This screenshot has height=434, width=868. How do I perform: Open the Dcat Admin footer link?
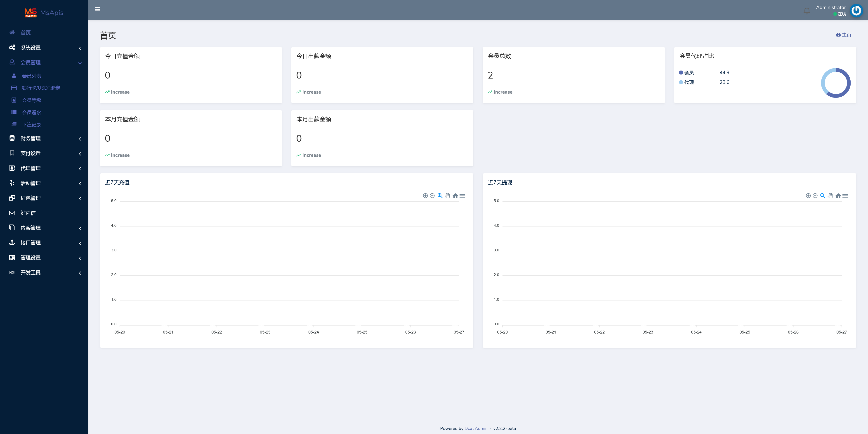click(x=476, y=428)
